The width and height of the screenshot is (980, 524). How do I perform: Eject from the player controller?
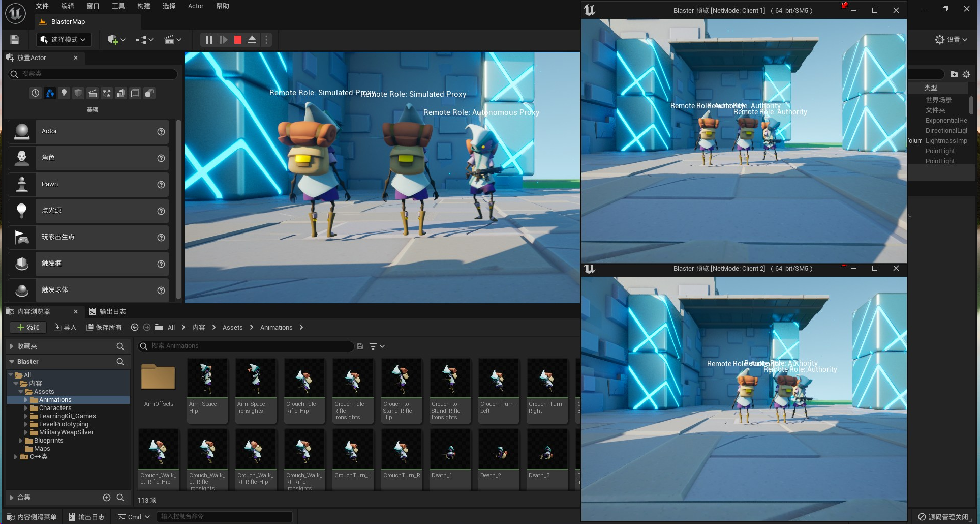pos(252,40)
